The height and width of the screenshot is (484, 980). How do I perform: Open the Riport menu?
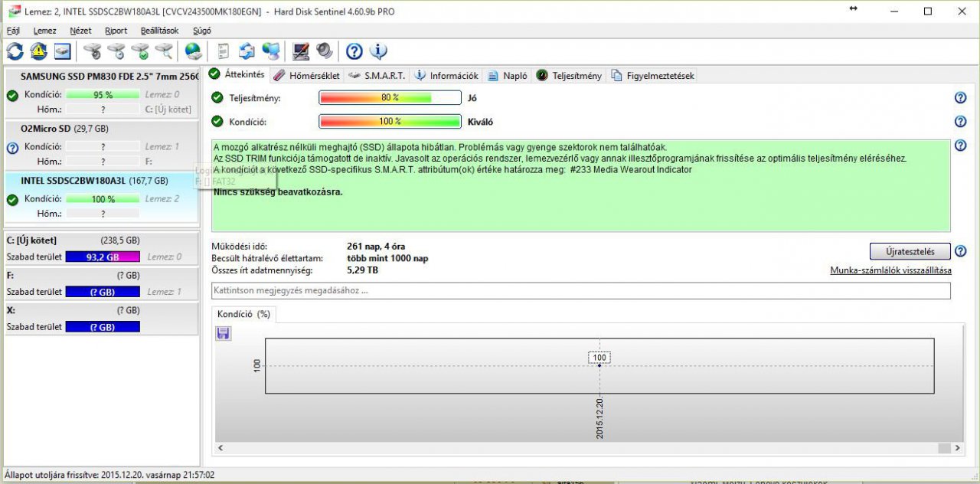tap(116, 31)
